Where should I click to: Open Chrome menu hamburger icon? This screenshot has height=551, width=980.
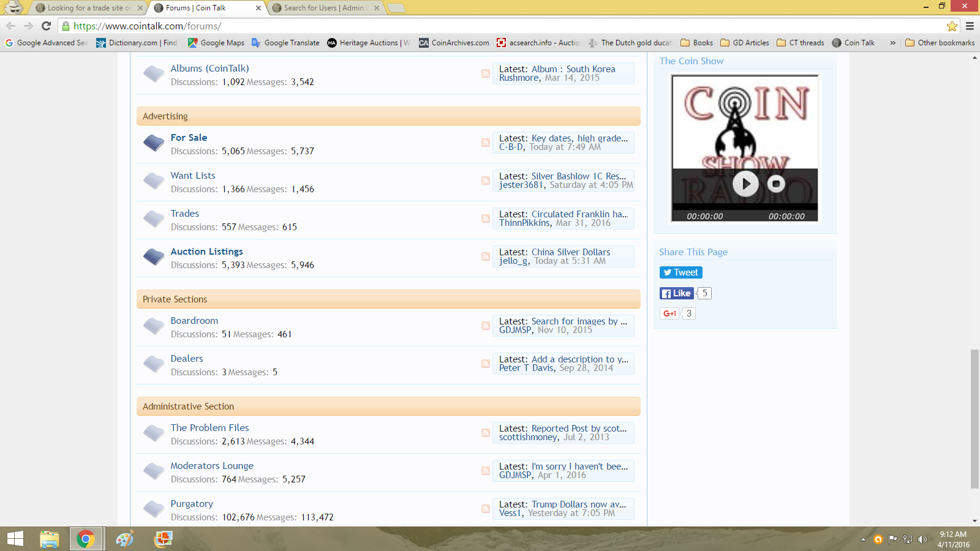click(x=970, y=26)
